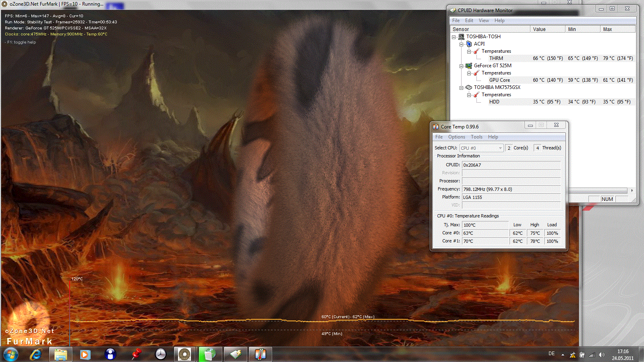The image size is (644, 362).
Task: Open Options menu in Core Temp
Action: pyautogui.click(x=457, y=137)
